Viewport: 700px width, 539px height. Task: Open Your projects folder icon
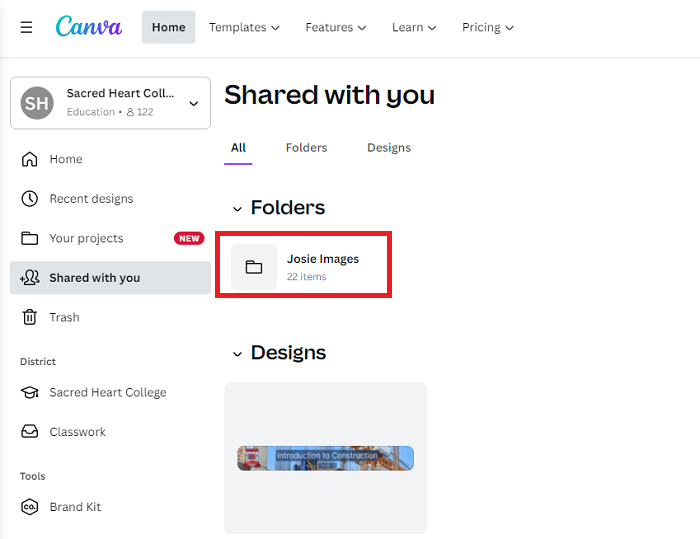click(x=30, y=238)
